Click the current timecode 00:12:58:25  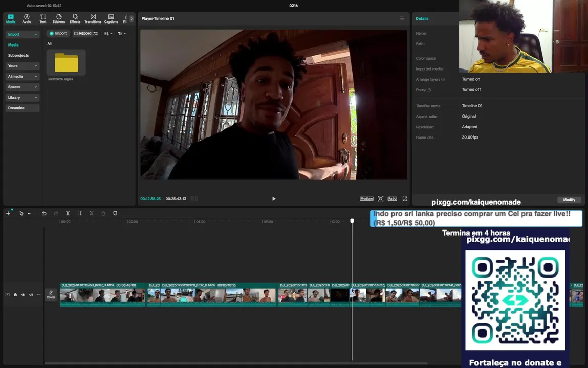[x=150, y=199]
